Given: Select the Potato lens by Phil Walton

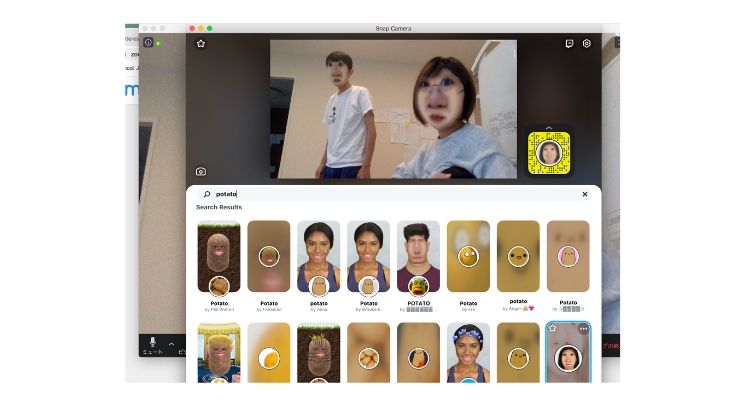Looking at the screenshot, I should pyautogui.click(x=219, y=256).
